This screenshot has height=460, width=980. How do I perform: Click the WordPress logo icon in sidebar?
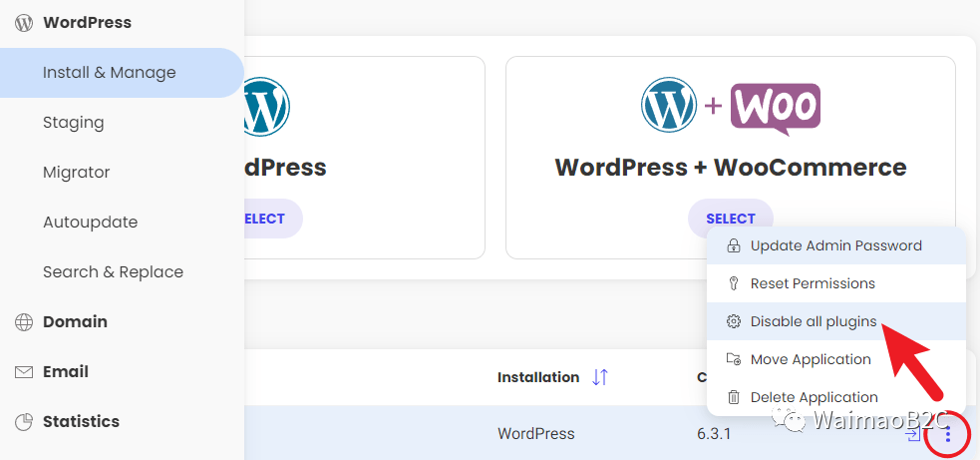tap(24, 23)
